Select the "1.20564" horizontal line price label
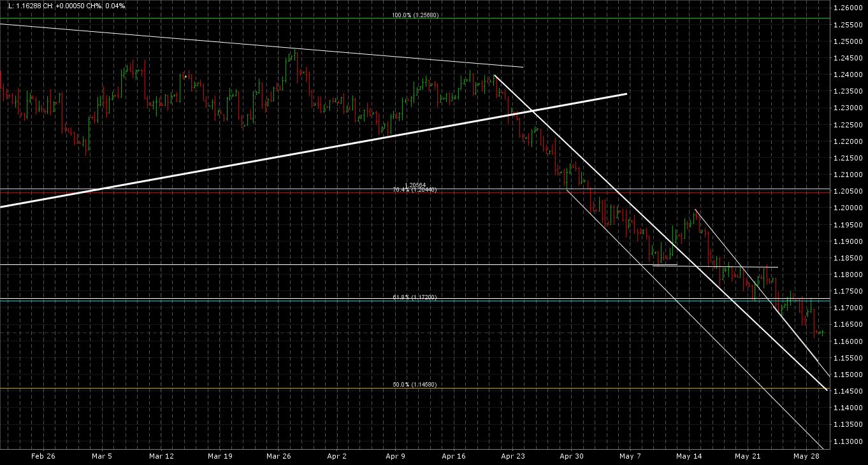The image size is (868, 465). [416, 185]
